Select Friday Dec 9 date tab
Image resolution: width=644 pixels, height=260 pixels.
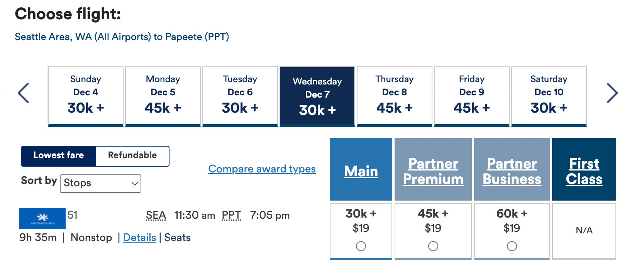pyautogui.click(x=472, y=96)
